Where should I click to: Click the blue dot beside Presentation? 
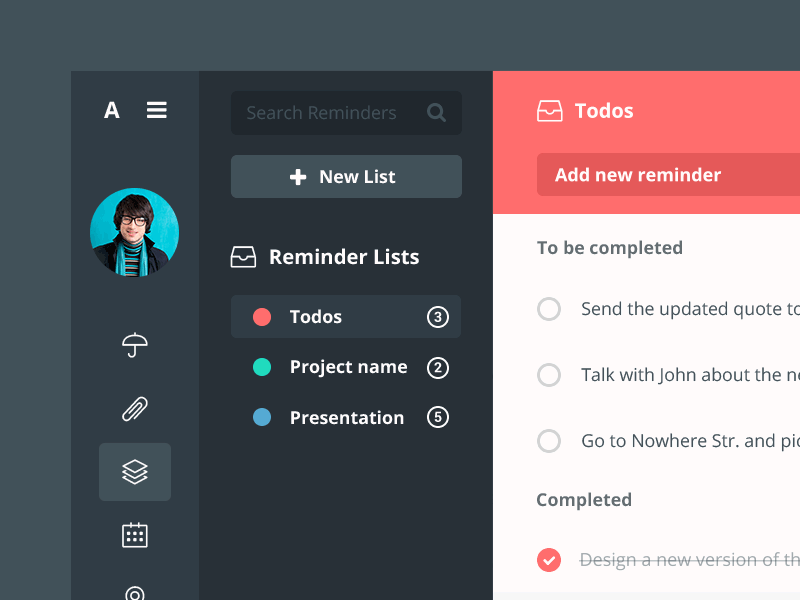(x=262, y=417)
